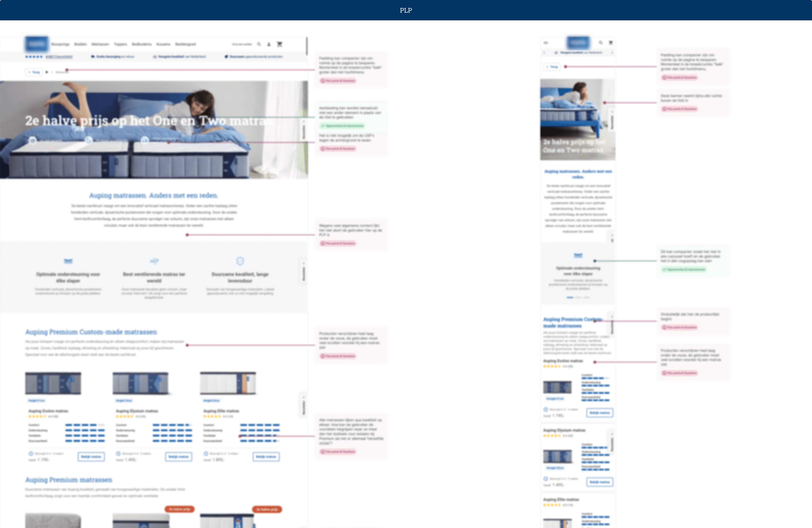Open the hamburger menu on the mobile mockup

pos(545,43)
